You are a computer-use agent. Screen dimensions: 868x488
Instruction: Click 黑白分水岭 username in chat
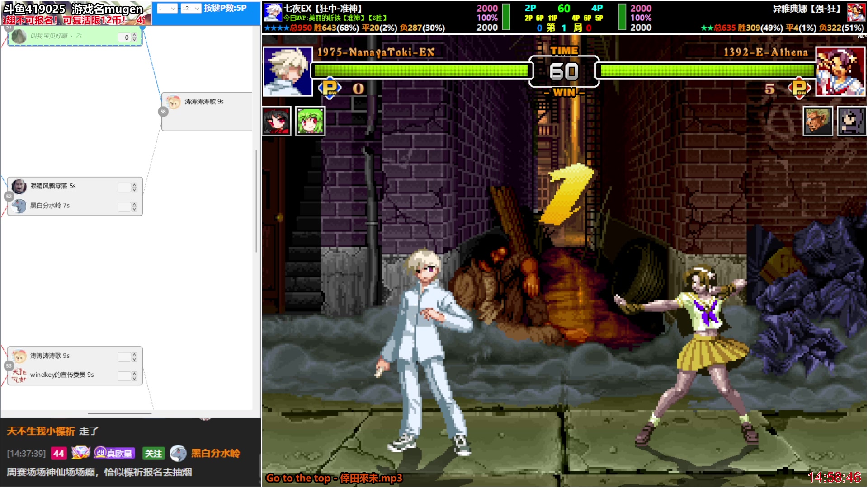click(x=216, y=453)
